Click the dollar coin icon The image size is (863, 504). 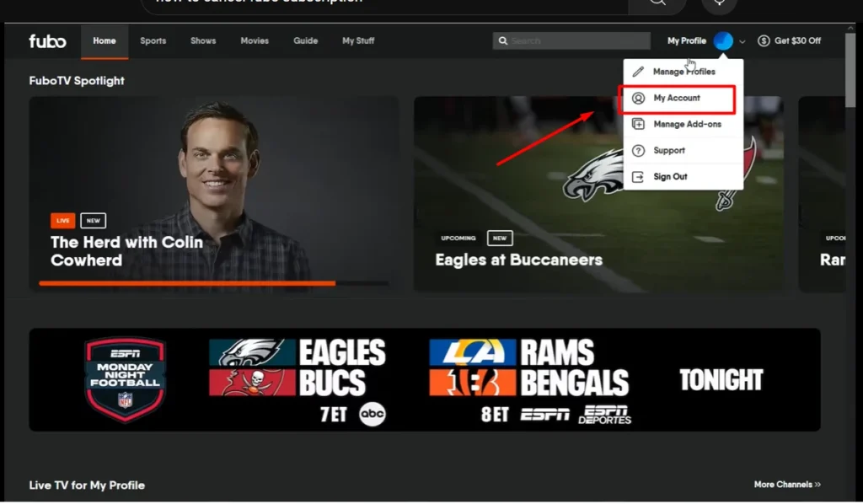764,40
